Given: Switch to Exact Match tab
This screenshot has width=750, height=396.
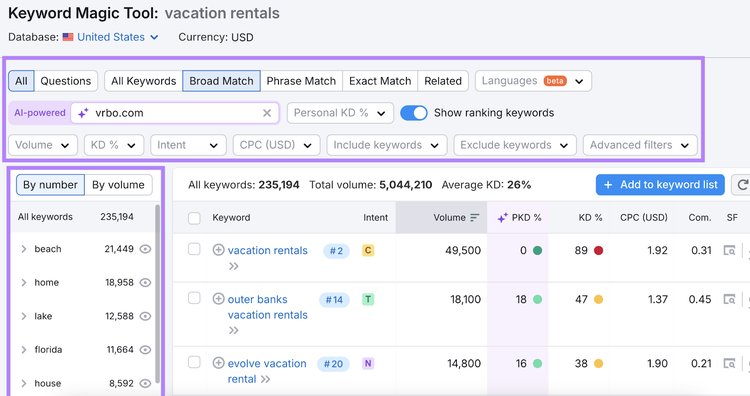Looking at the screenshot, I should (380, 81).
